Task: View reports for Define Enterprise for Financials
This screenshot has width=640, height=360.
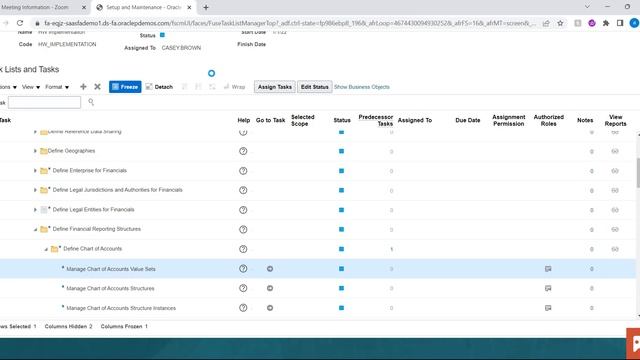Action: click(x=615, y=171)
